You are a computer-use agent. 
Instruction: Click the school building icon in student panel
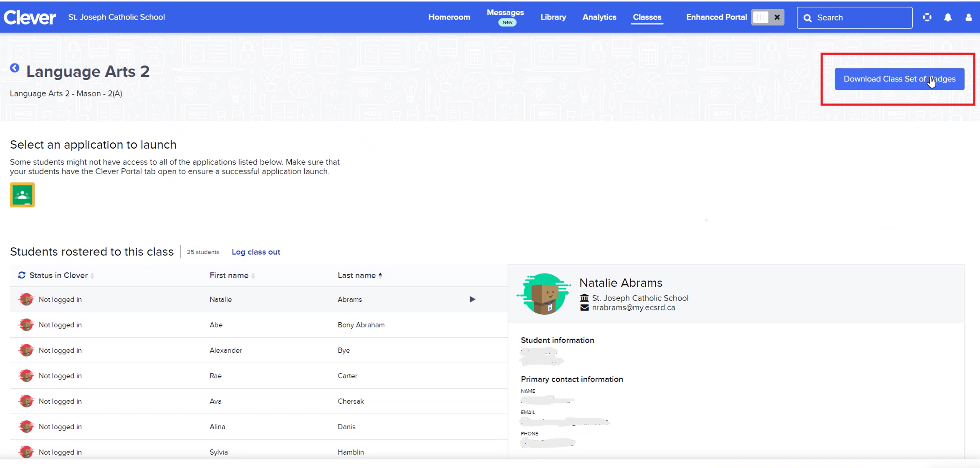(x=584, y=298)
